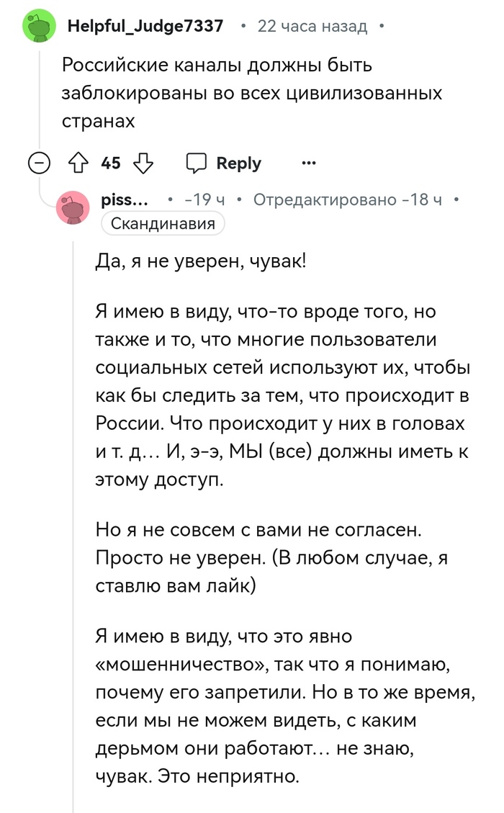Click the comment text "Российские каналы должны быть"
Image resolution: width=504 pixels, height=813 pixels.
(x=217, y=65)
